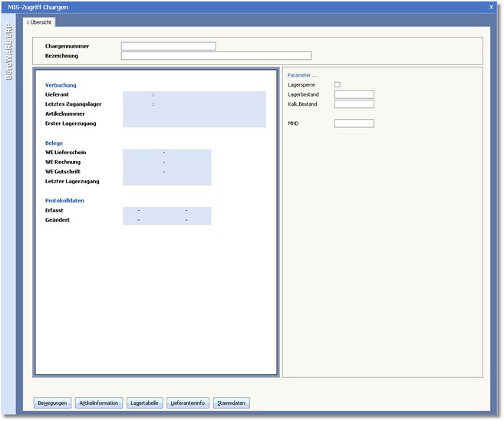504x421 pixels.
Task: Select the Lieferant value field
Action: click(x=194, y=94)
